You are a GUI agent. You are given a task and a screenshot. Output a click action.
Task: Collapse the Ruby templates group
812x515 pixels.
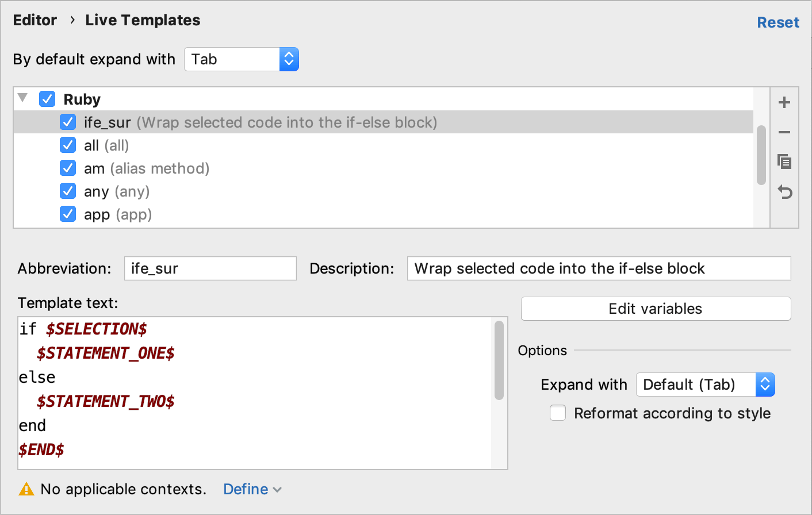(22, 98)
